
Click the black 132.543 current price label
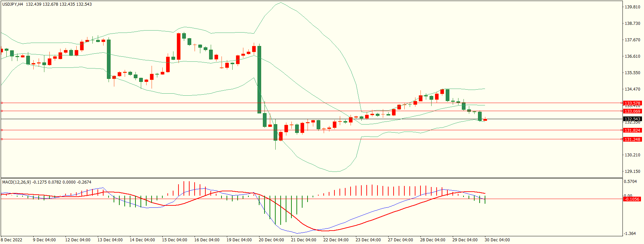632,119
